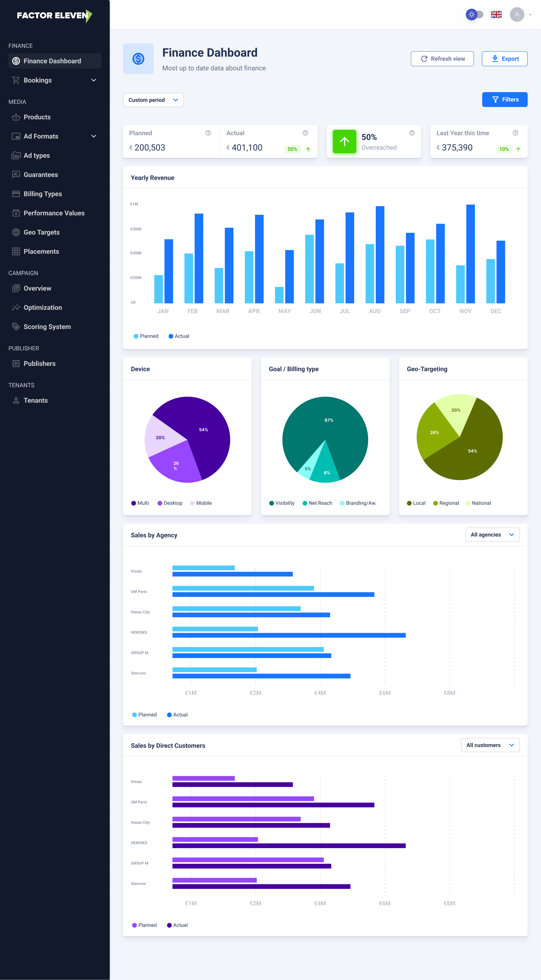Click the Optimization chart icon
The width and height of the screenshot is (541, 980).
click(x=16, y=307)
